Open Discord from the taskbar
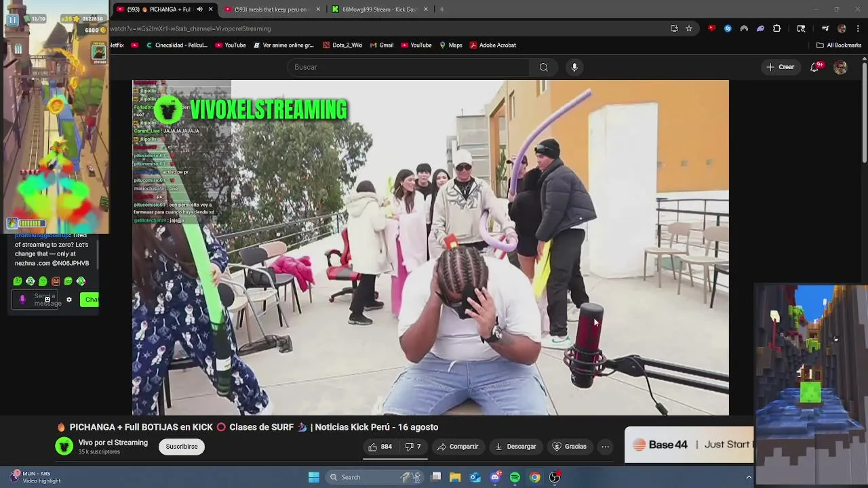The width and height of the screenshot is (868, 488). point(495,477)
